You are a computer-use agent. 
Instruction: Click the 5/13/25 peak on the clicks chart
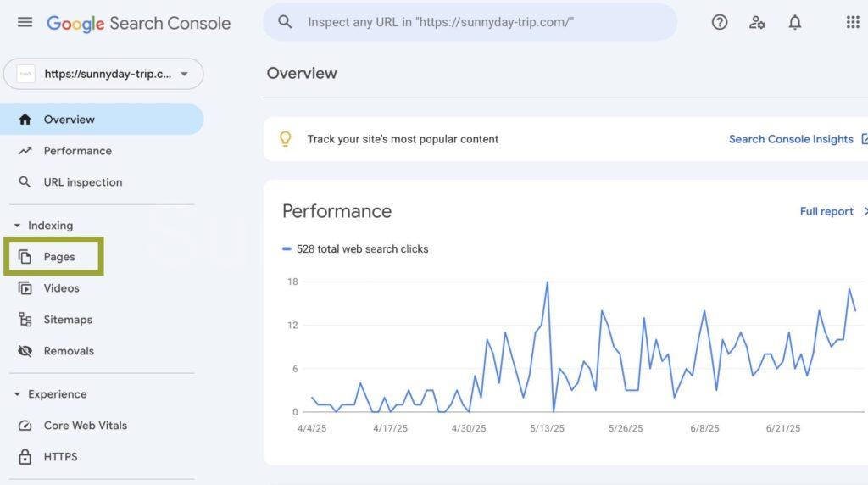[548, 282]
